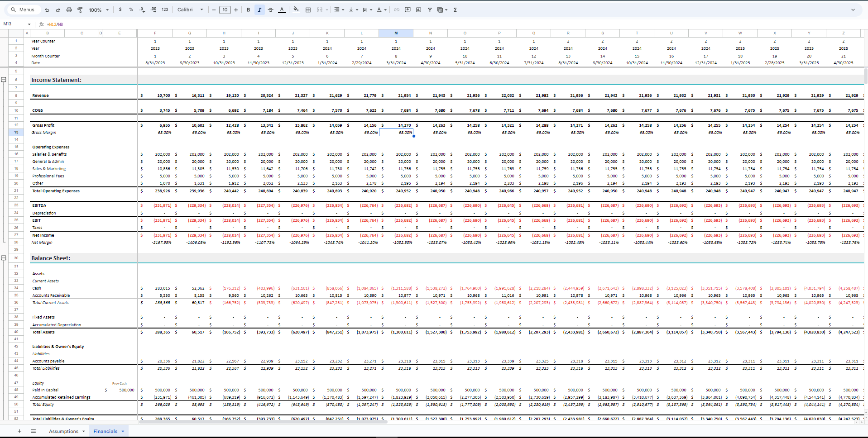Open Financials tab options arrow
This screenshot has height=438, width=868.
point(123,431)
